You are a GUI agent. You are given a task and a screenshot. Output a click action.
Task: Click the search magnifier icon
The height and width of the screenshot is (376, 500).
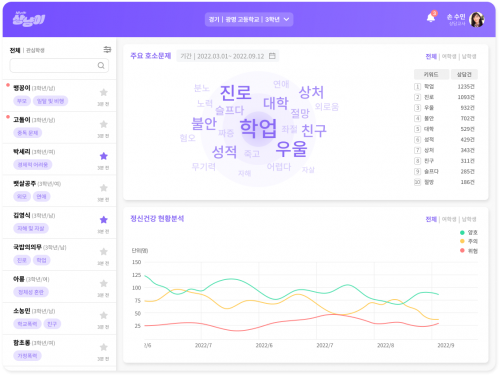(x=101, y=65)
